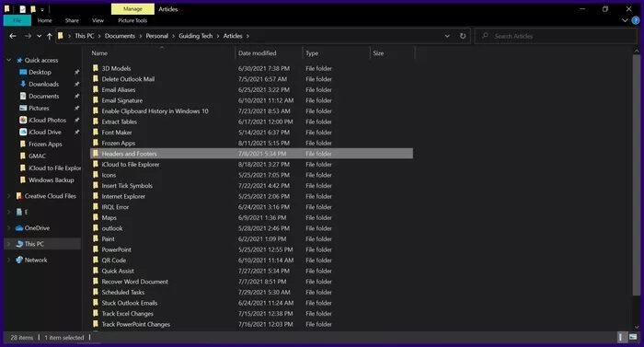The image size is (644, 347).
Task: Open the Help question mark icon
Action: [636, 20]
